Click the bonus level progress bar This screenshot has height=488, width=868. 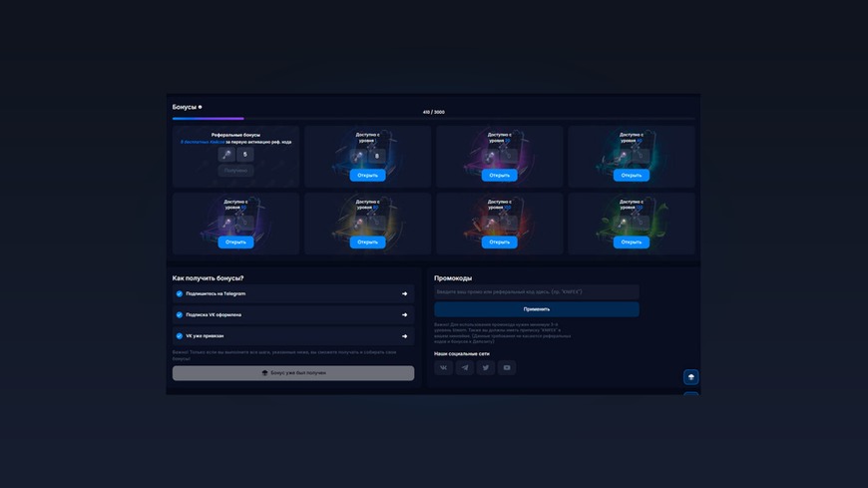coord(433,119)
